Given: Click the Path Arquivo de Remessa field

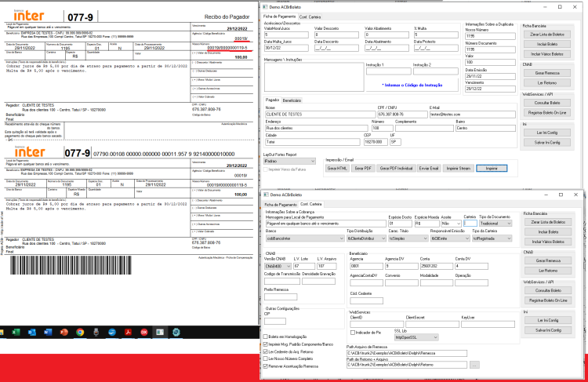Looking at the screenshot, I should pos(407,353).
